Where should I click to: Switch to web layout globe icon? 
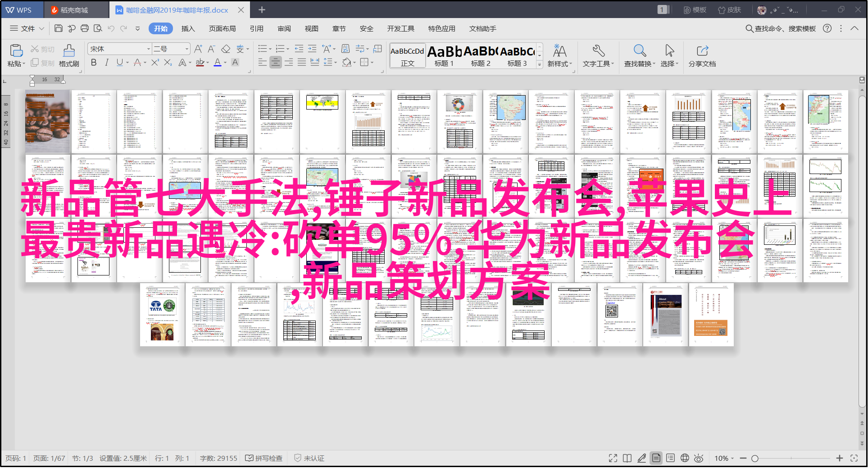tap(685, 458)
